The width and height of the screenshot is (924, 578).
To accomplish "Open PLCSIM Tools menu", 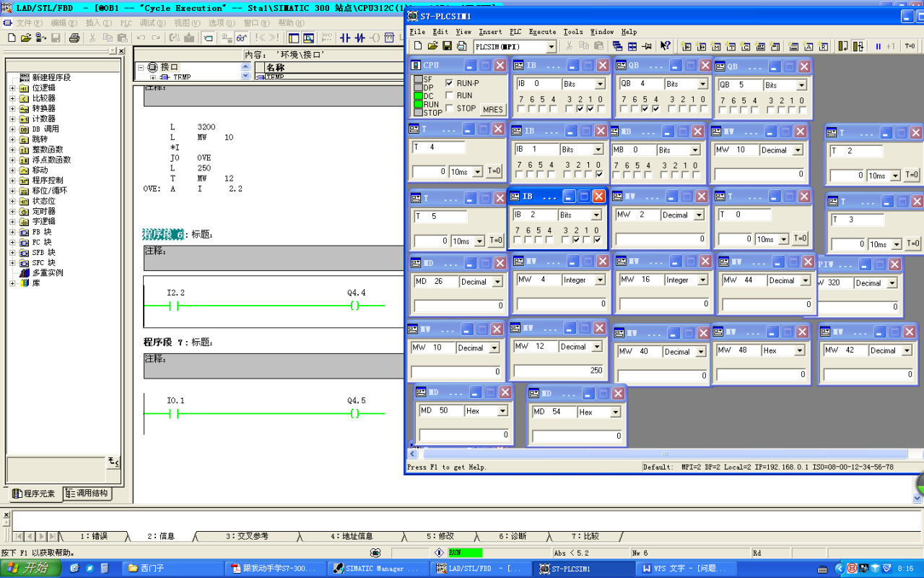I will [x=573, y=32].
